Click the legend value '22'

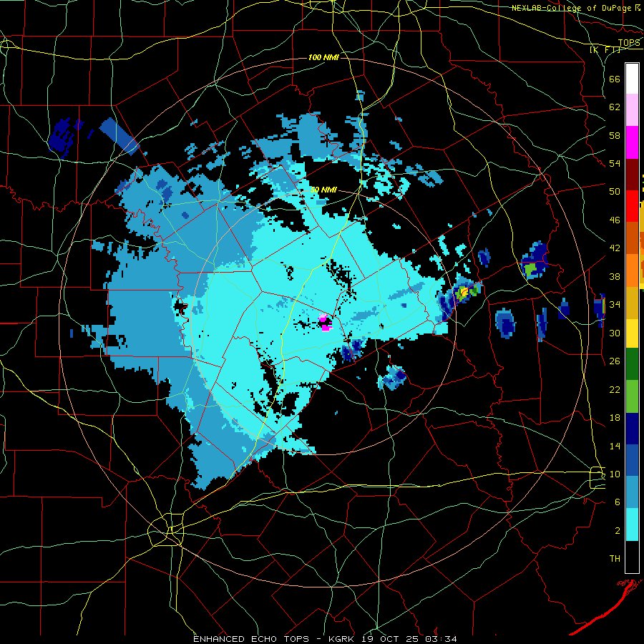615,389
